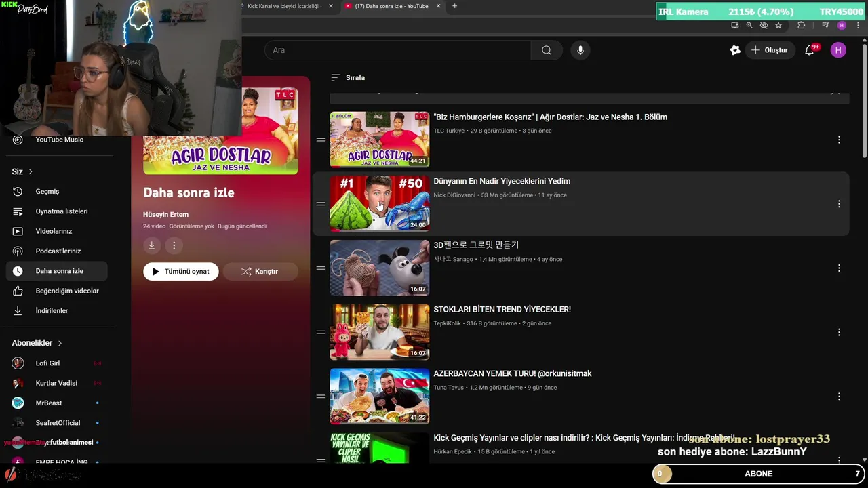Image resolution: width=868 pixels, height=488 pixels.
Task: Download the Daha sonra izle playlist
Action: coord(151,245)
